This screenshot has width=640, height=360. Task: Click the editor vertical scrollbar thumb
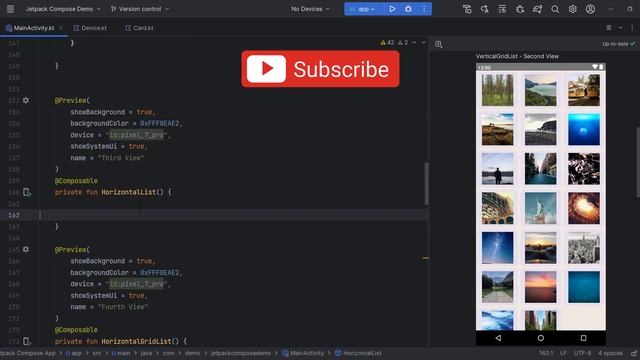pos(427,184)
